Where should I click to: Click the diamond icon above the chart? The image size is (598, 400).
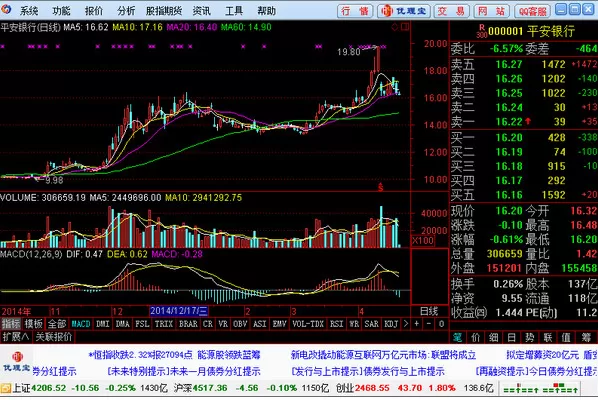click(395, 27)
